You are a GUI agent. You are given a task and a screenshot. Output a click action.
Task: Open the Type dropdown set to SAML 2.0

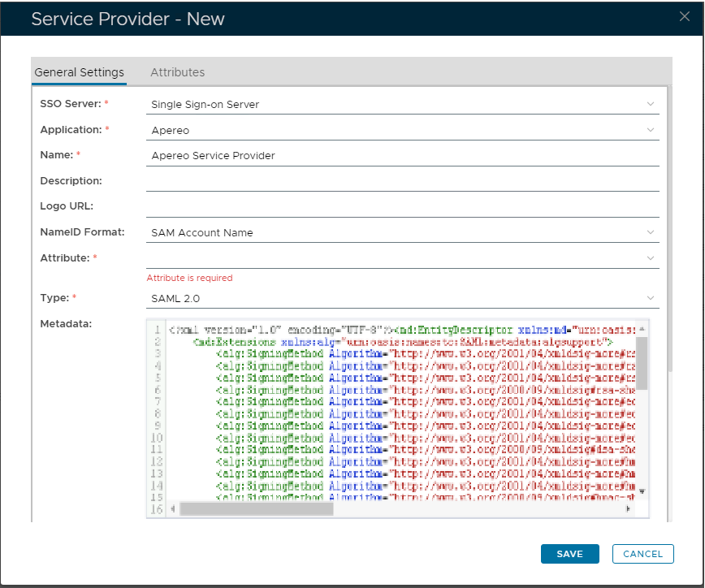[650, 298]
